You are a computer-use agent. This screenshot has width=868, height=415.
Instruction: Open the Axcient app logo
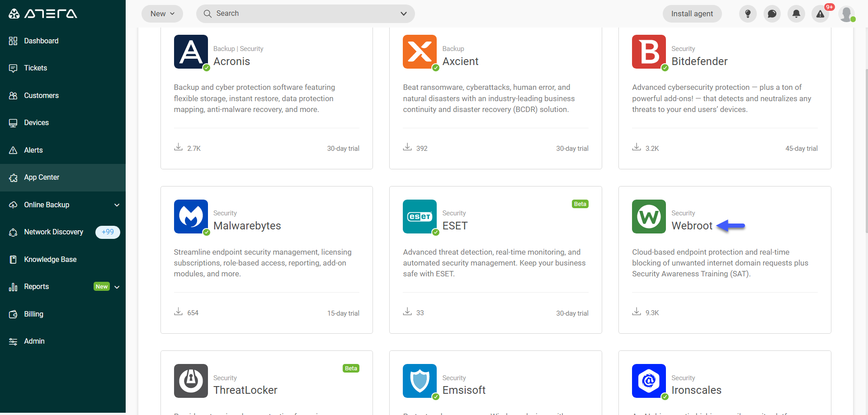pos(420,52)
